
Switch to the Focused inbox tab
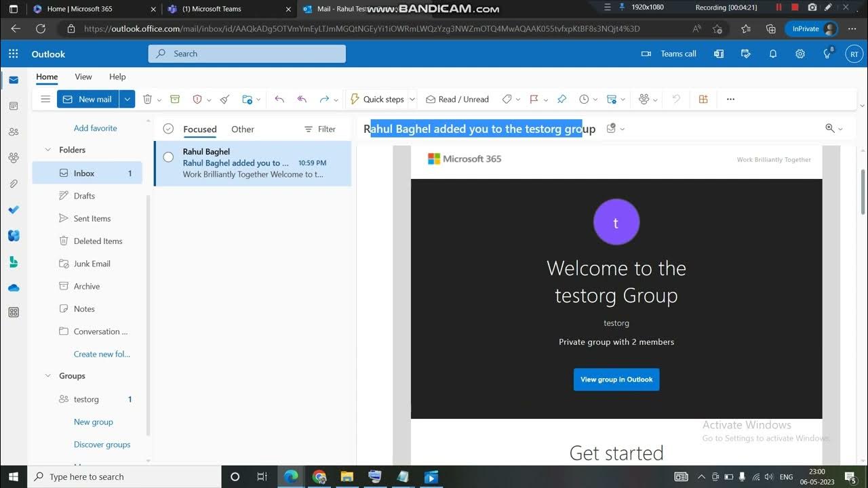coord(200,129)
